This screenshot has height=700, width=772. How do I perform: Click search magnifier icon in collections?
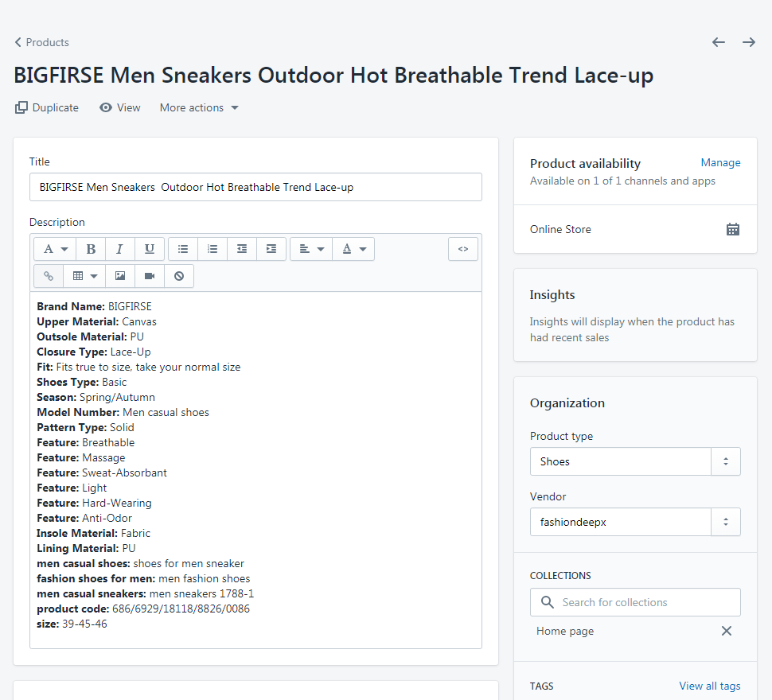tap(547, 602)
